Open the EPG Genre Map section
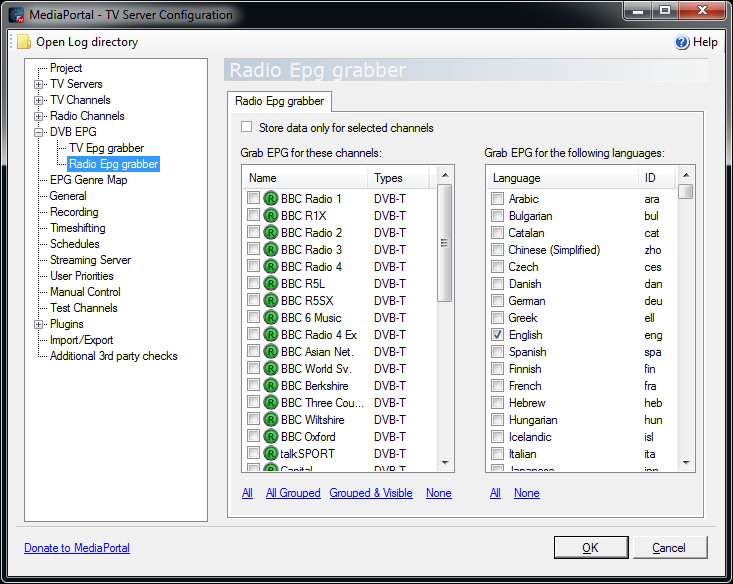The width and height of the screenshot is (733, 584). [88, 180]
